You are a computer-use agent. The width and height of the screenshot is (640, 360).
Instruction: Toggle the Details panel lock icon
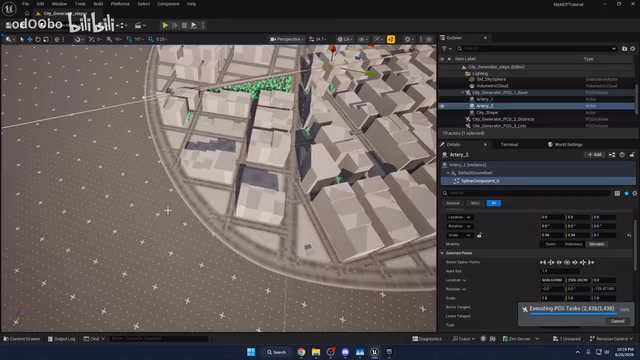(632, 155)
